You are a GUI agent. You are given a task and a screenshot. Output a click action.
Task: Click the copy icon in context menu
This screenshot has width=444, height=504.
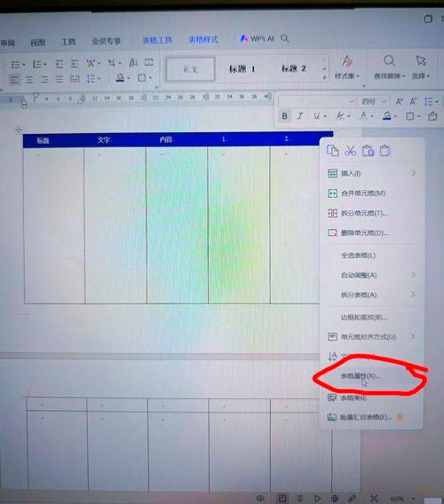332,151
